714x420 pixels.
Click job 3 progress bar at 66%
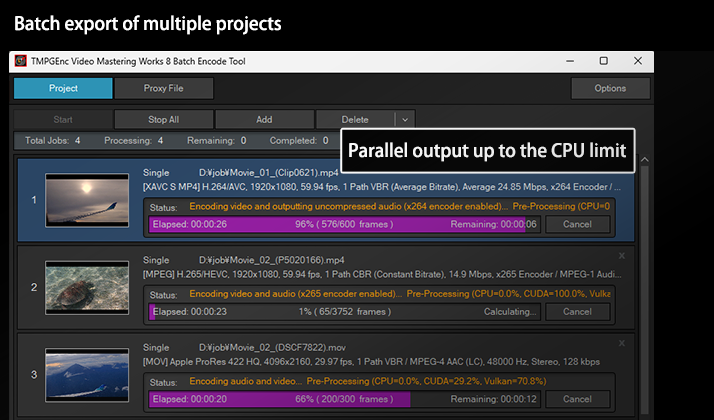344,399
